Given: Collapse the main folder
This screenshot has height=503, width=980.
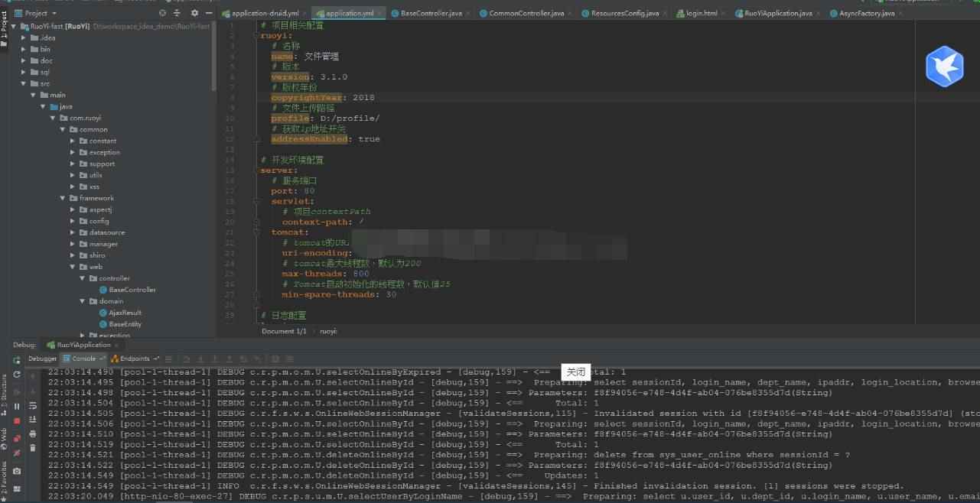Looking at the screenshot, I should tap(34, 95).
